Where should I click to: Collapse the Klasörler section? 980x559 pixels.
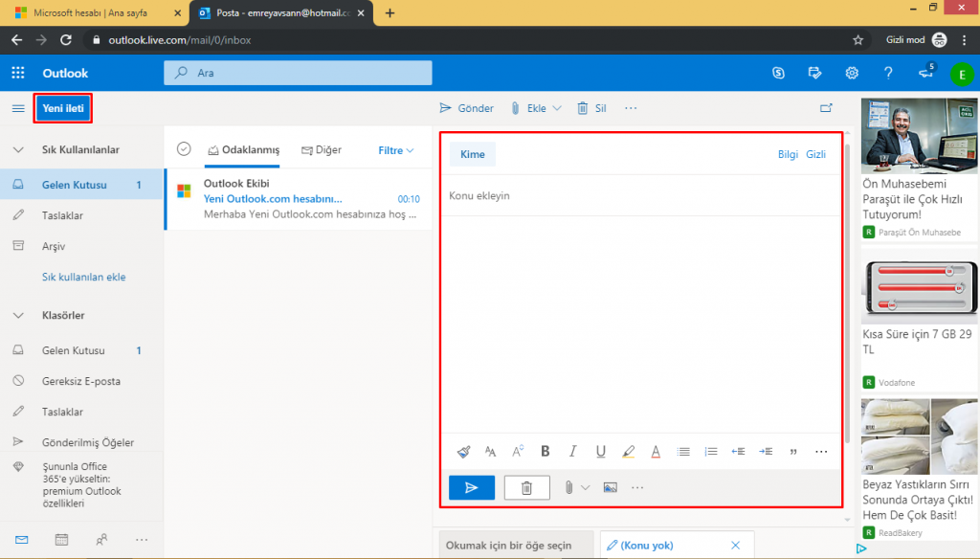18,316
